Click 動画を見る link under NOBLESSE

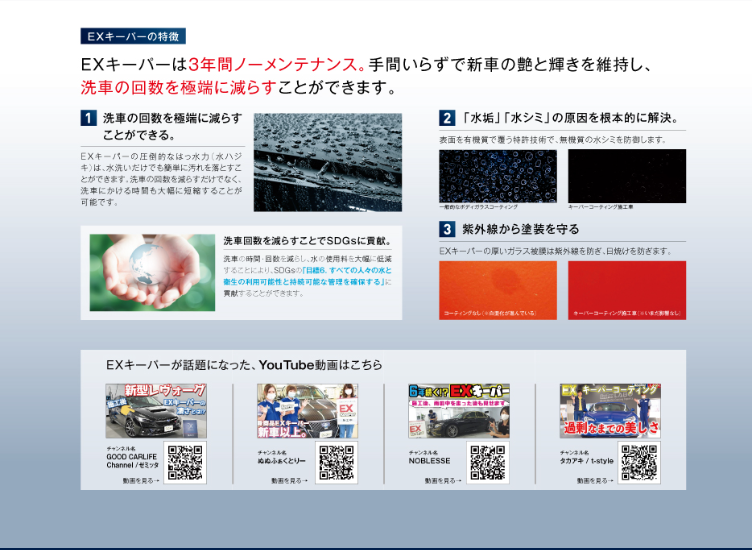(x=442, y=481)
